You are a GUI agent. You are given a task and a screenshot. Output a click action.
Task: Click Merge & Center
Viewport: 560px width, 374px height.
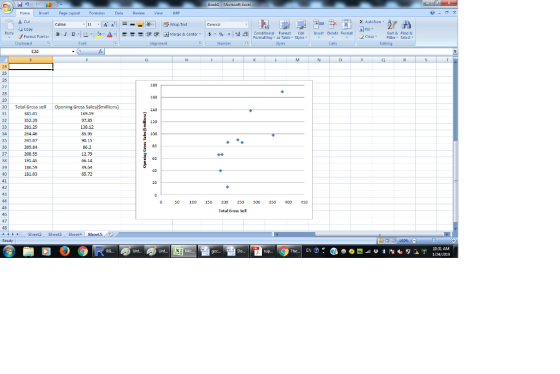[x=182, y=34]
